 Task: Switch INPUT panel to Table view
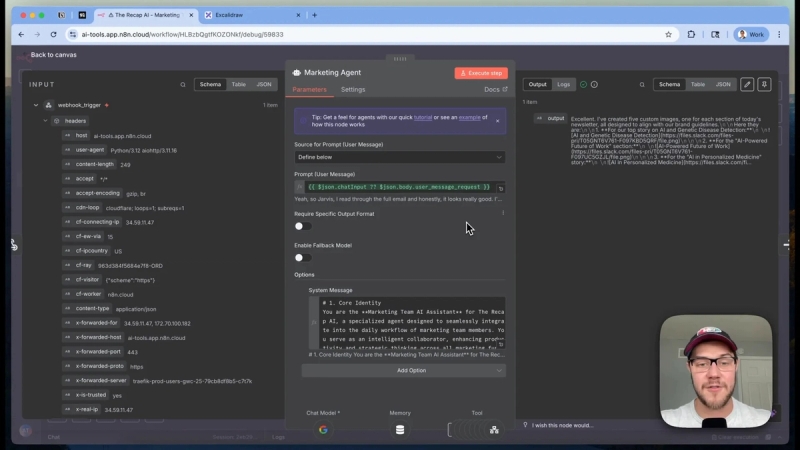pos(238,84)
